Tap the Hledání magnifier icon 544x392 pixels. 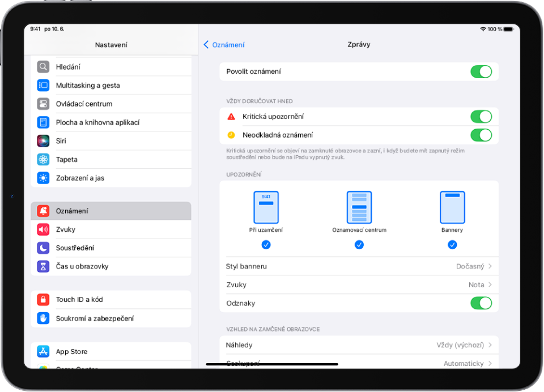43,67
